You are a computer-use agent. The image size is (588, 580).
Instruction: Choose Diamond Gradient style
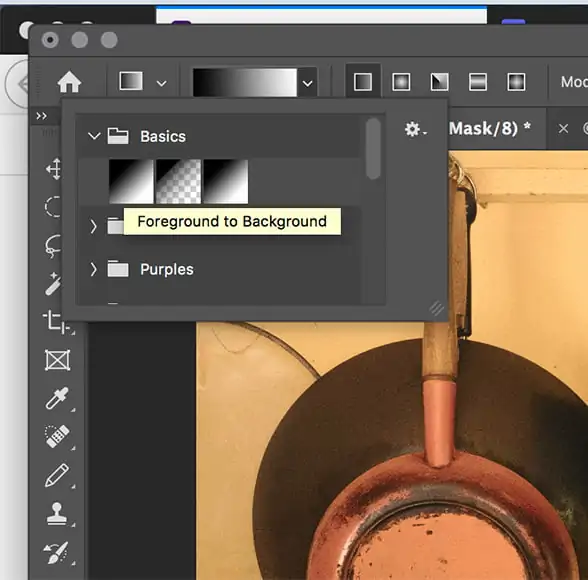516,82
